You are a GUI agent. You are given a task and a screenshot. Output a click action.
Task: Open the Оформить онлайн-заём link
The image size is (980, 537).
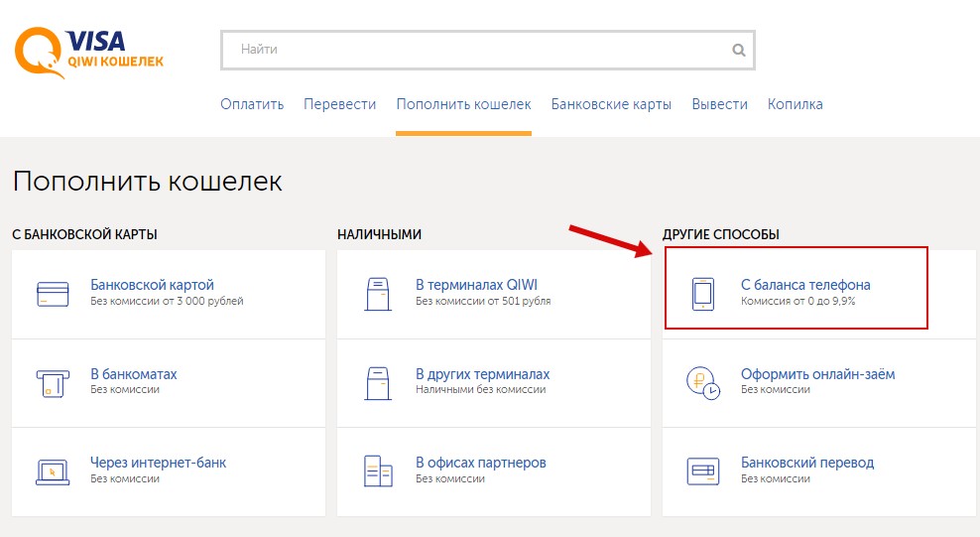tap(817, 374)
